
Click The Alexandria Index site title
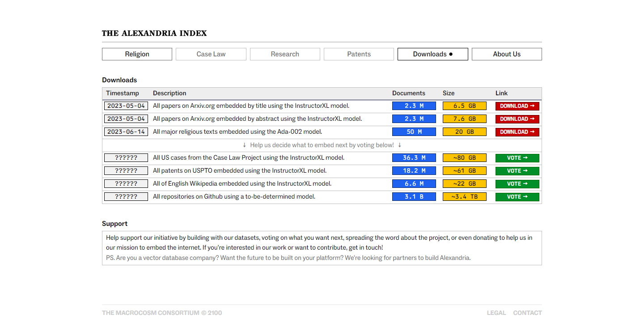point(154,33)
